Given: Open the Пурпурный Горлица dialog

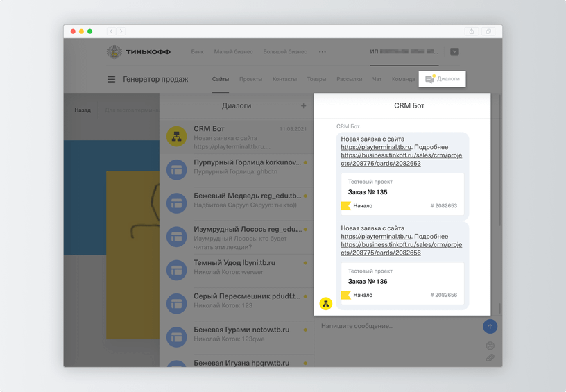Looking at the screenshot, I should coord(237,170).
